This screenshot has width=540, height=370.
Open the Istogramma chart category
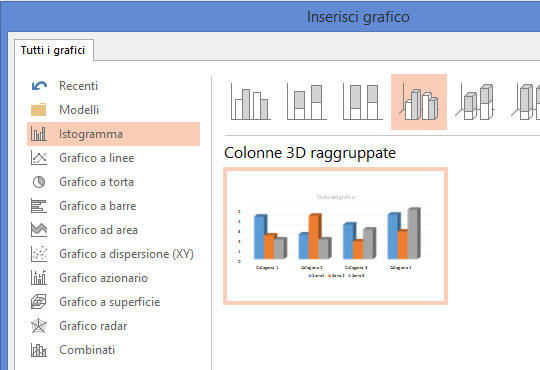click(113, 134)
